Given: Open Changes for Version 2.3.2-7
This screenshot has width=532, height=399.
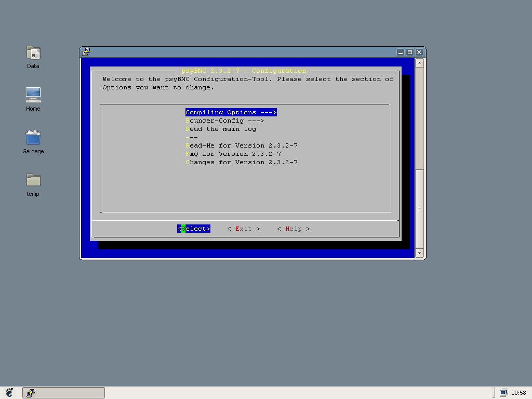Looking at the screenshot, I should click(242, 162).
